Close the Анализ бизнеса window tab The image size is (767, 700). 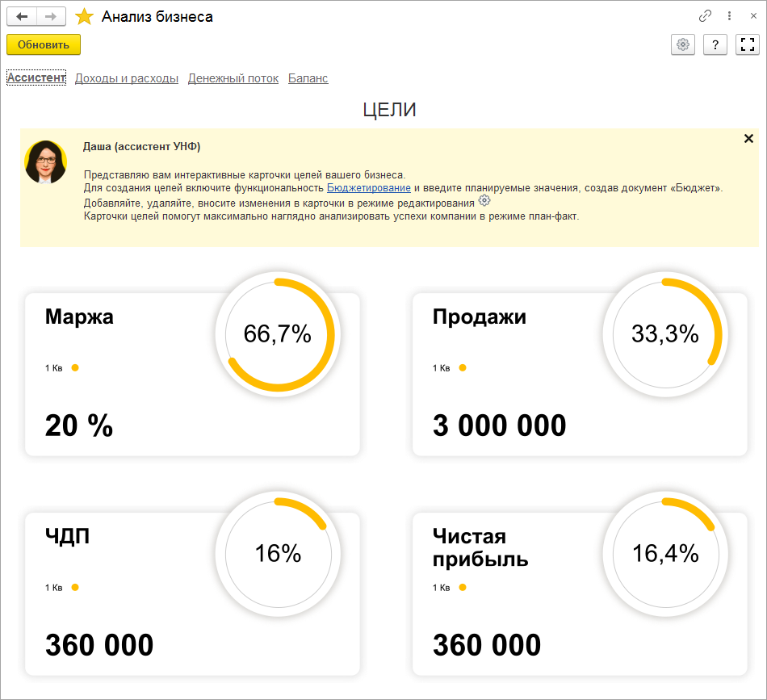(753, 16)
